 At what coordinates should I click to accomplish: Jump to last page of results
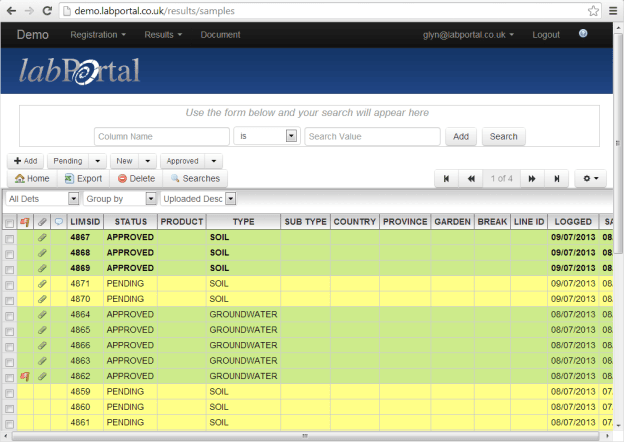tap(557, 179)
